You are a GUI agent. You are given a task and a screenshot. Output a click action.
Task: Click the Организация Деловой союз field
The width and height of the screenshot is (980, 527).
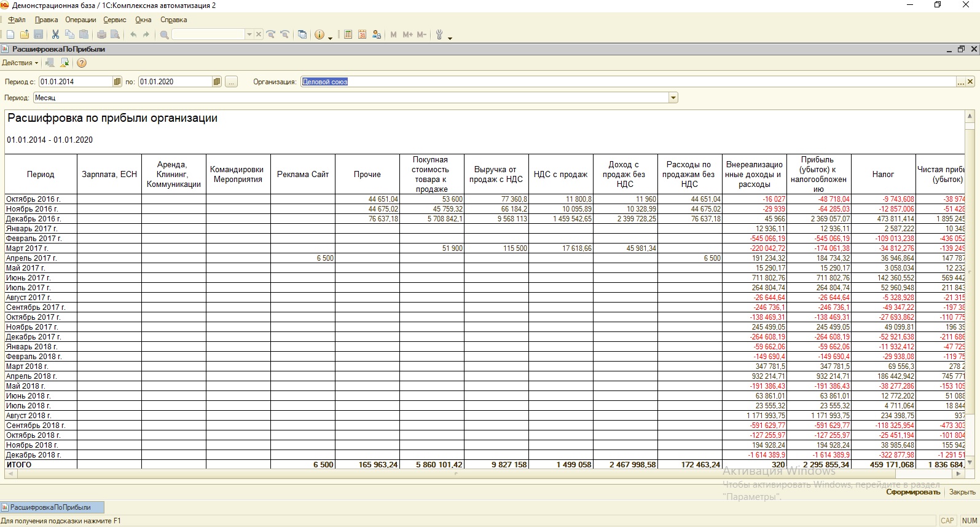[x=628, y=82]
